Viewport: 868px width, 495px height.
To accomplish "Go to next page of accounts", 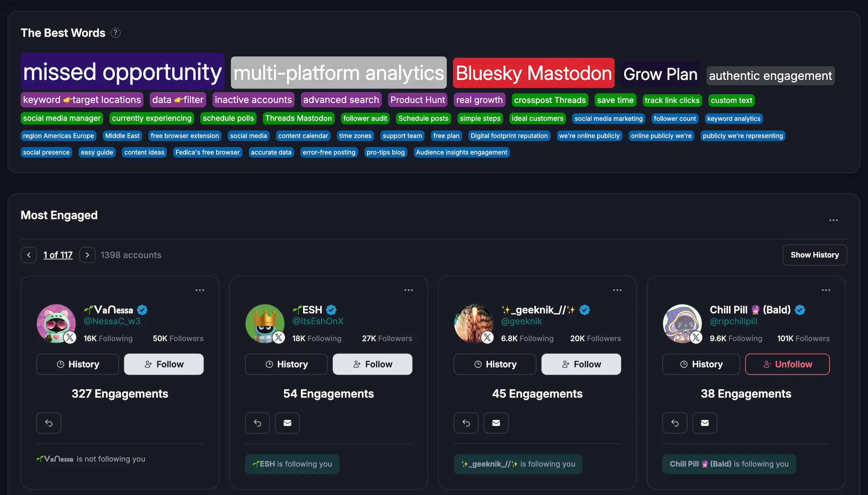I will 87,255.
